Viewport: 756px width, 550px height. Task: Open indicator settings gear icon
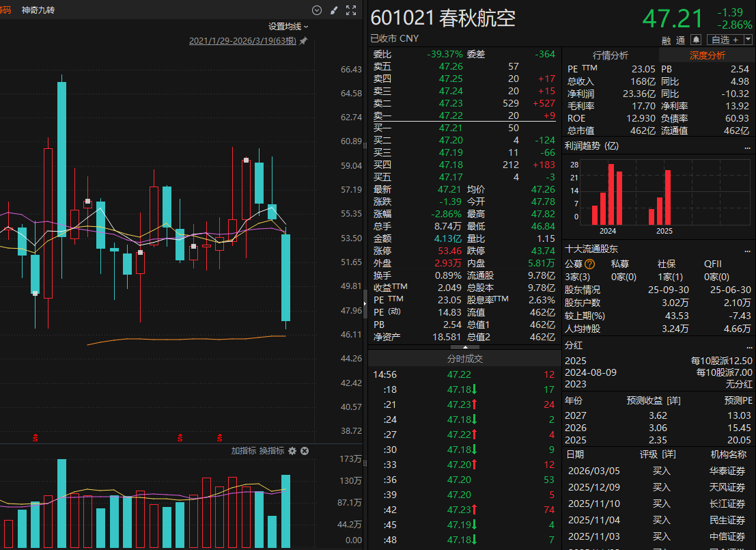(x=292, y=451)
